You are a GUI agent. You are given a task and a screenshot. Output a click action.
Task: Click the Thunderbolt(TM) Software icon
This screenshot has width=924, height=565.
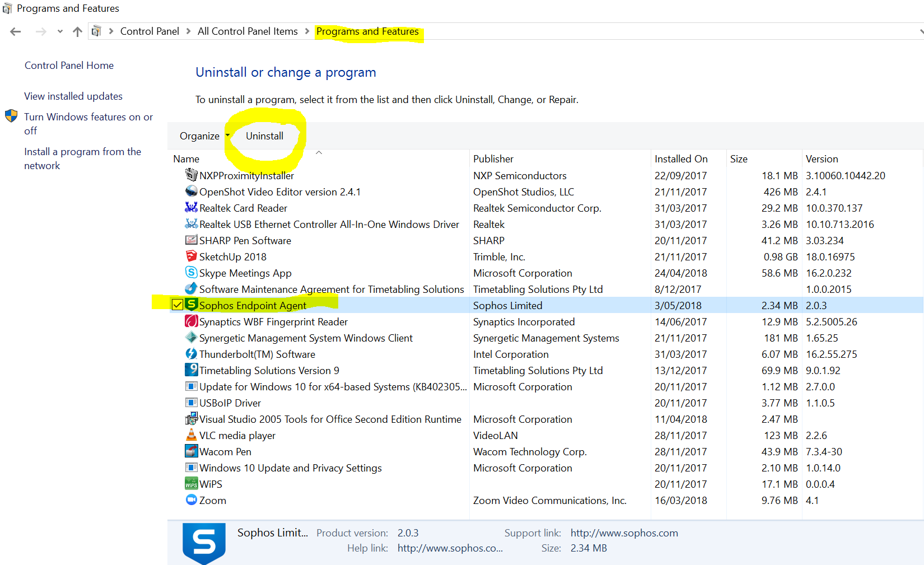pyautogui.click(x=191, y=353)
